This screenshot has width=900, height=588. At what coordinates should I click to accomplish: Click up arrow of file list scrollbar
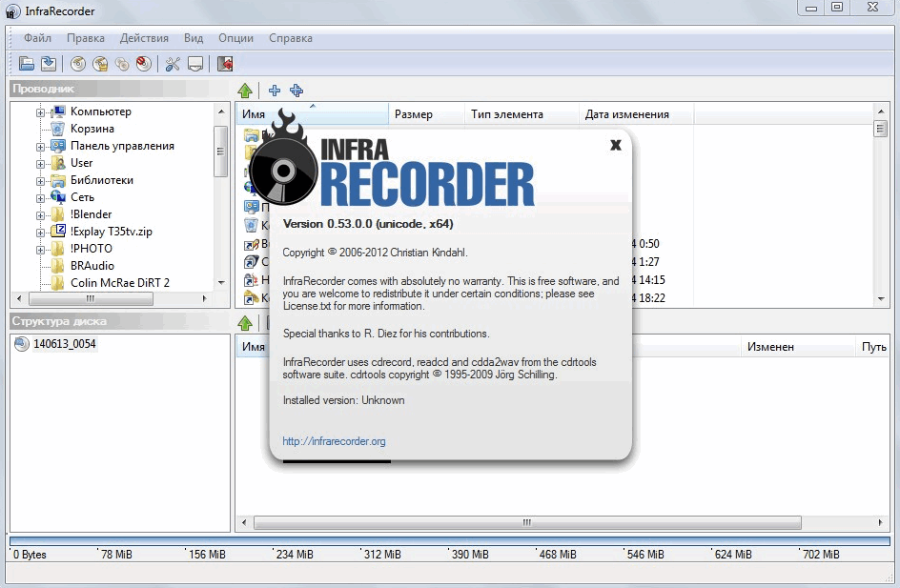tap(881, 111)
